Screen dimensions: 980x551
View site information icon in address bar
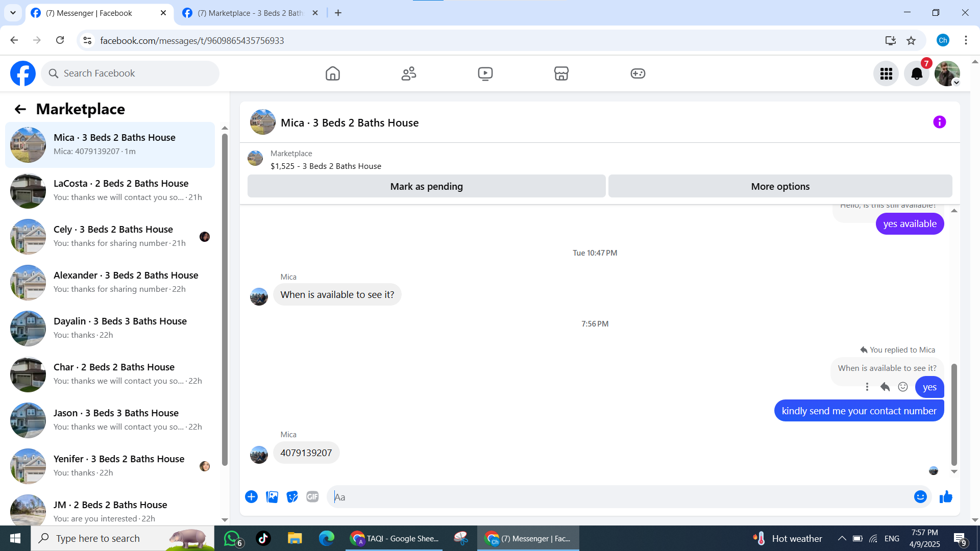[88, 41]
